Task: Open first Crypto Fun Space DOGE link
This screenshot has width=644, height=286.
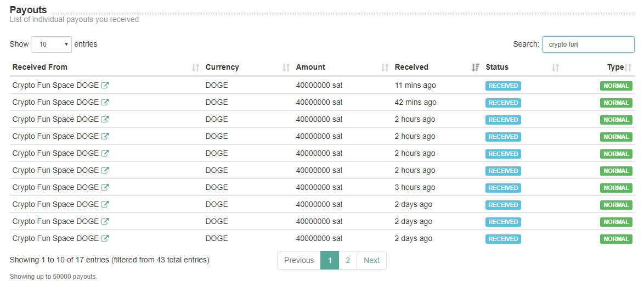Action: (x=55, y=86)
